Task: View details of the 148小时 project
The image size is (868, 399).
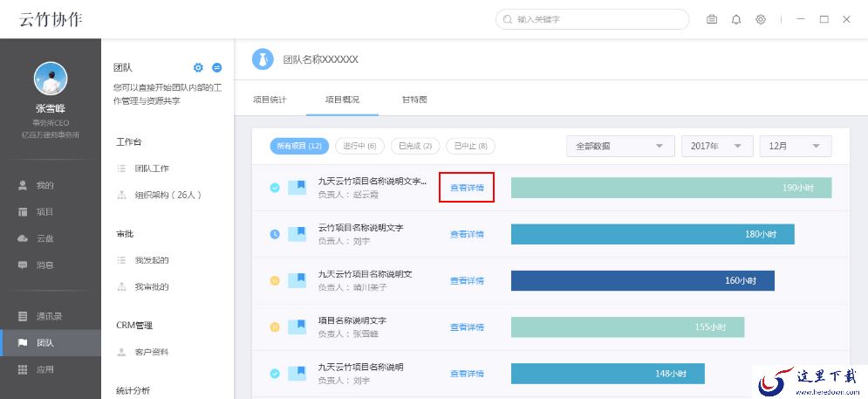Action: (x=467, y=374)
